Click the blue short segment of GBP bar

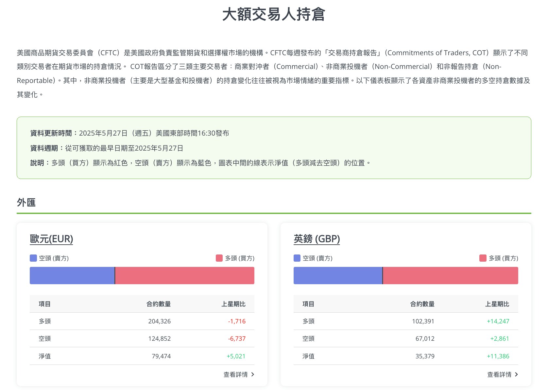(x=338, y=275)
